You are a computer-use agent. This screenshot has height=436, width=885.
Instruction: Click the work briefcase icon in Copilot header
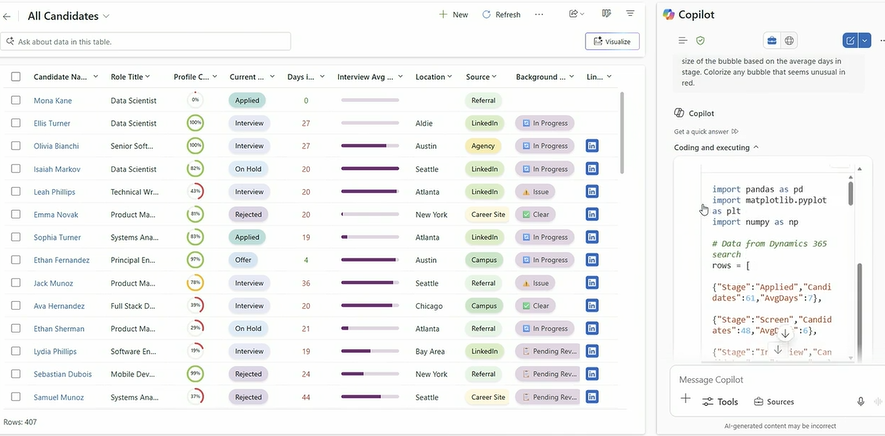click(772, 41)
